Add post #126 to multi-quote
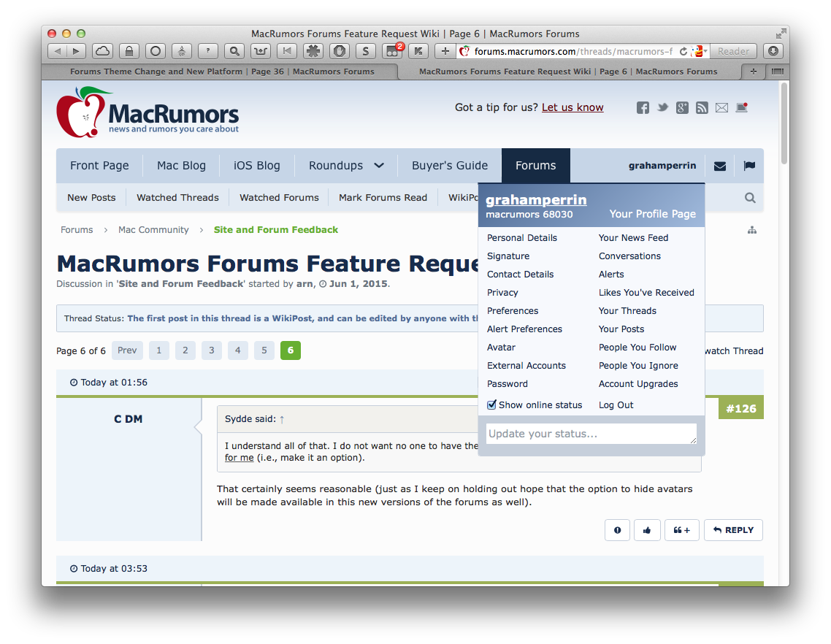This screenshot has width=831, height=644. point(681,530)
